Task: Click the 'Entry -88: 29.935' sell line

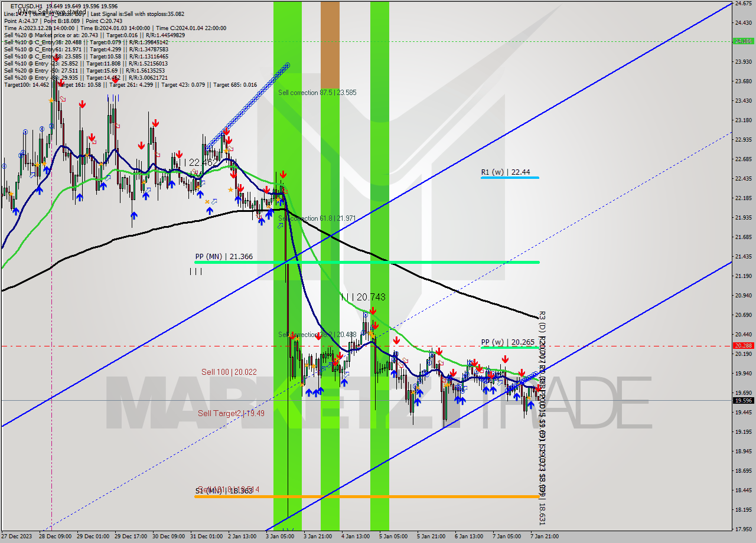Action: (x=86, y=77)
